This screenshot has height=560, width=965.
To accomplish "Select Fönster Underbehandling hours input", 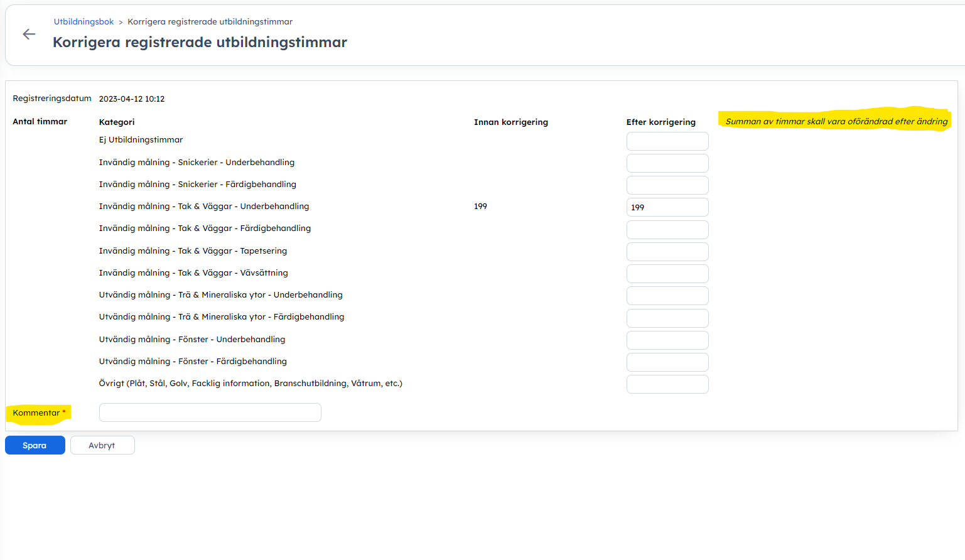I will pyautogui.click(x=667, y=340).
